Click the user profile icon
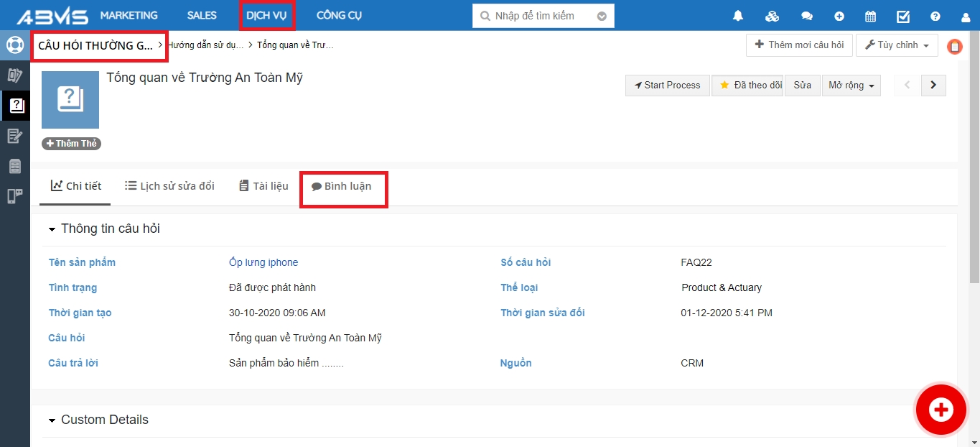Image resolution: width=980 pixels, height=447 pixels. (x=966, y=16)
